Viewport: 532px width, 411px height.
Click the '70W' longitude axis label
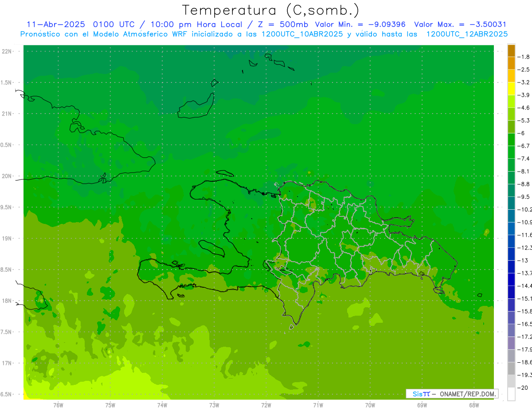pyautogui.click(x=370, y=405)
